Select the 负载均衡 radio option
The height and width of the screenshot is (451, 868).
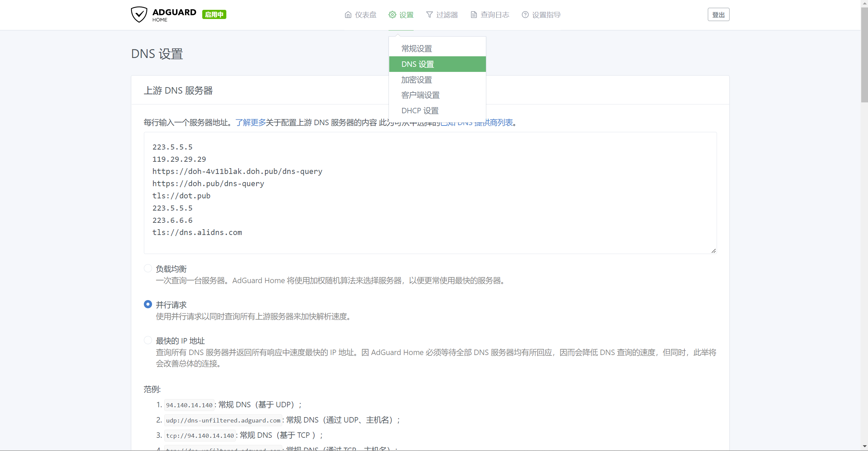click(x=148, y=268)
